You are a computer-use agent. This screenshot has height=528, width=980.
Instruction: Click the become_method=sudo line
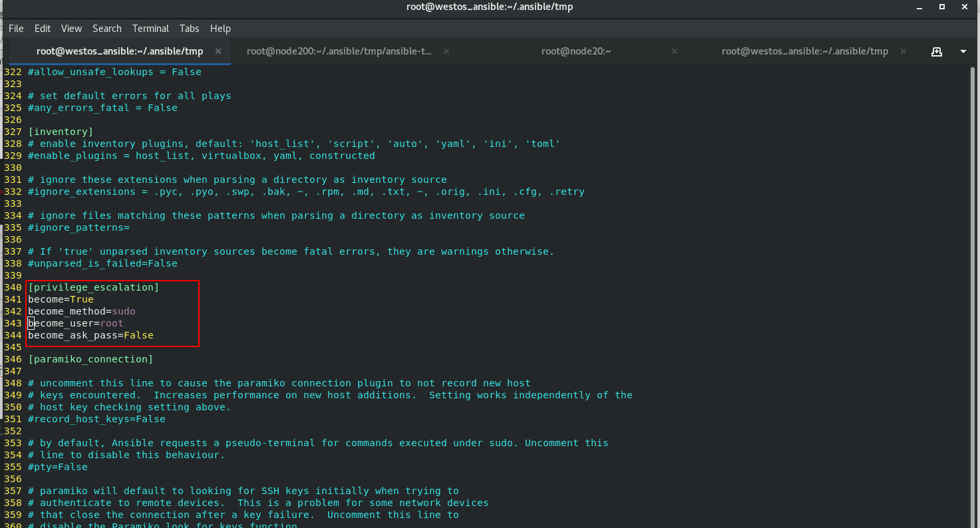pos(82,311)
